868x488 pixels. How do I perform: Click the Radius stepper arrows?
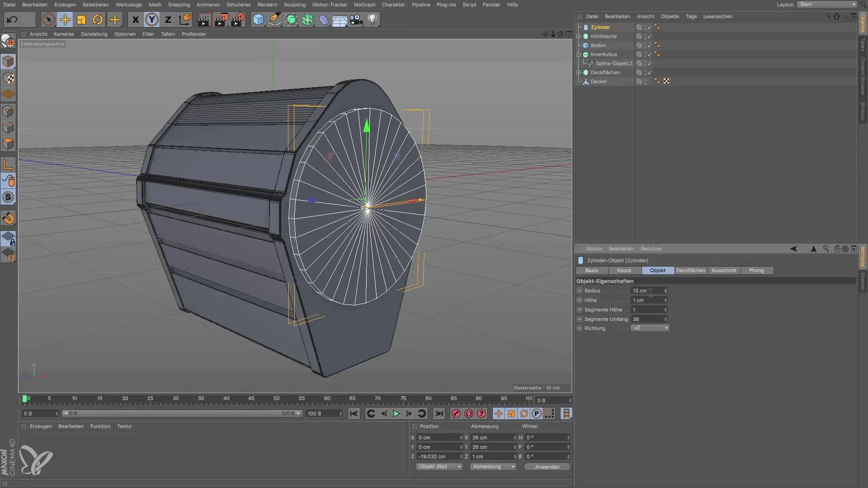point(665,291)
